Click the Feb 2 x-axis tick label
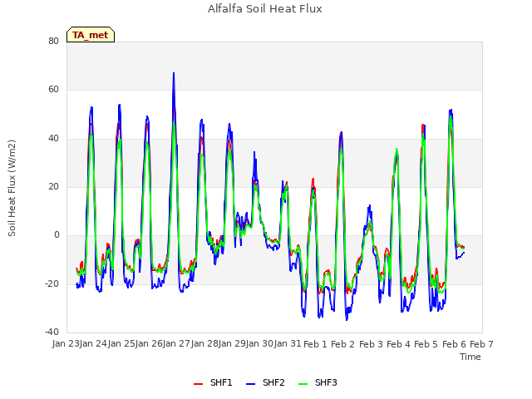This screenshot has width=532, height=399. [x=342, y=344]
